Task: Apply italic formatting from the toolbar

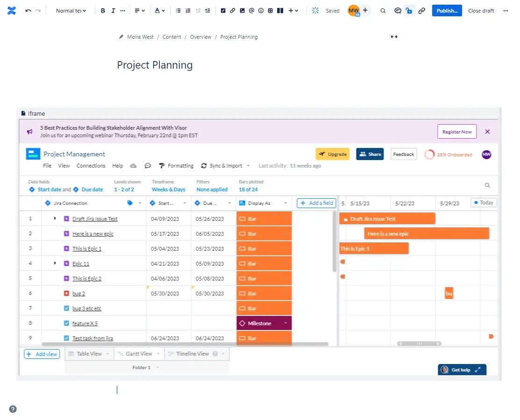Action: point(113,10)
